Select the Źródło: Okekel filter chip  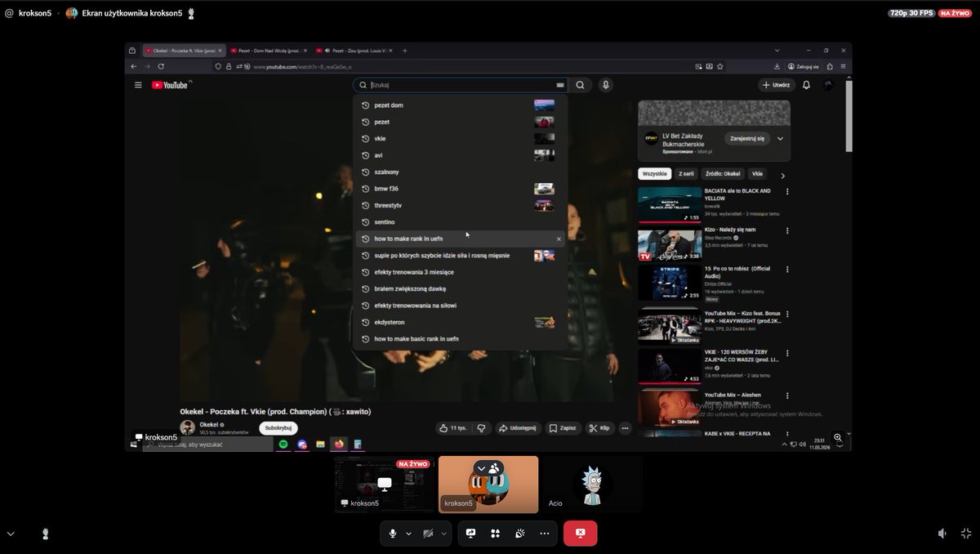point(723,174)
